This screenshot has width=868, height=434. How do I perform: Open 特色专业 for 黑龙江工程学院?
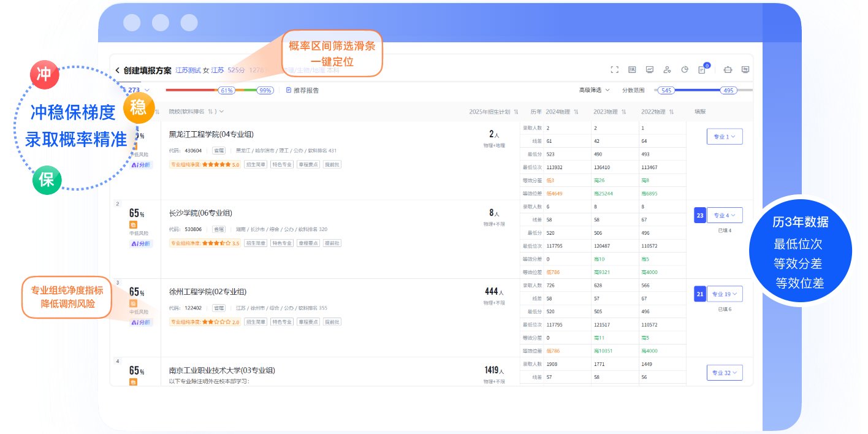[282, 164]
